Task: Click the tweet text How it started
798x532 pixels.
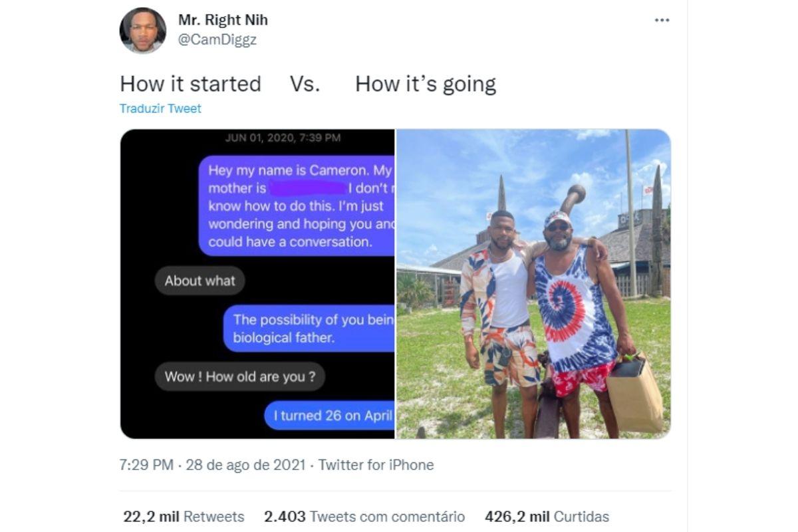Action: click(x=190, y=84)
